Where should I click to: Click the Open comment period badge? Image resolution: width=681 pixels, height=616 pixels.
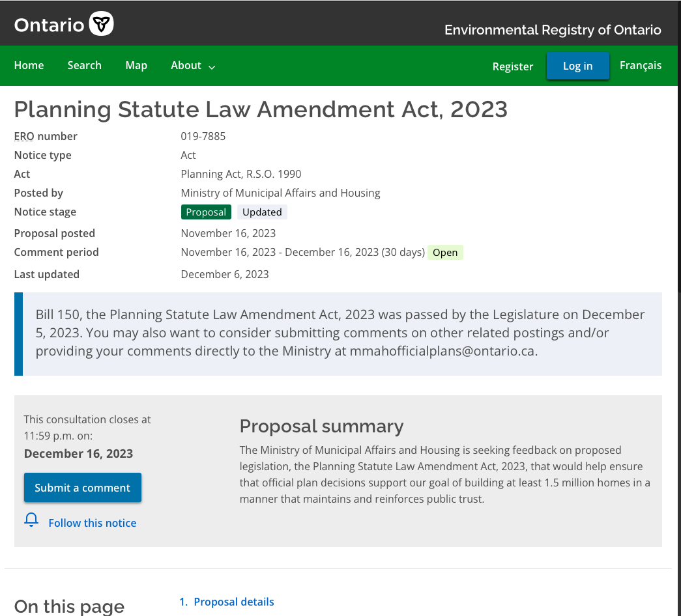[445, 252]
